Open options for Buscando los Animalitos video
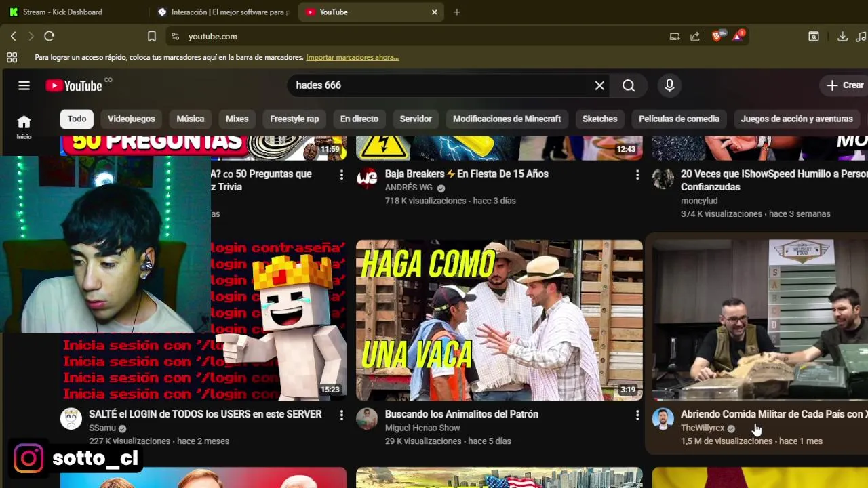Screen dimensions: 868x488 637,415
